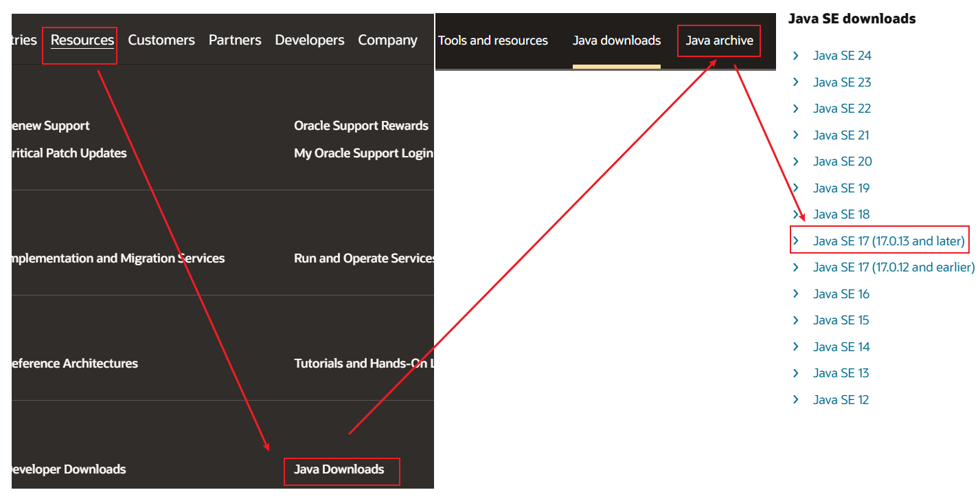This screenshot has height=501, width=980.
Task: Open the Developer Downloads link
Action: point(69,469)
